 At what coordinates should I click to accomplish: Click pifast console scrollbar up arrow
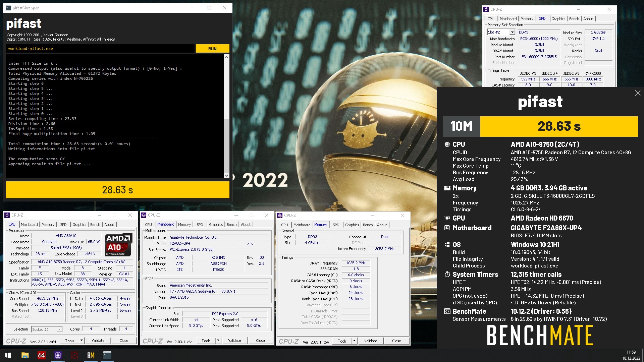coord(226,57)
